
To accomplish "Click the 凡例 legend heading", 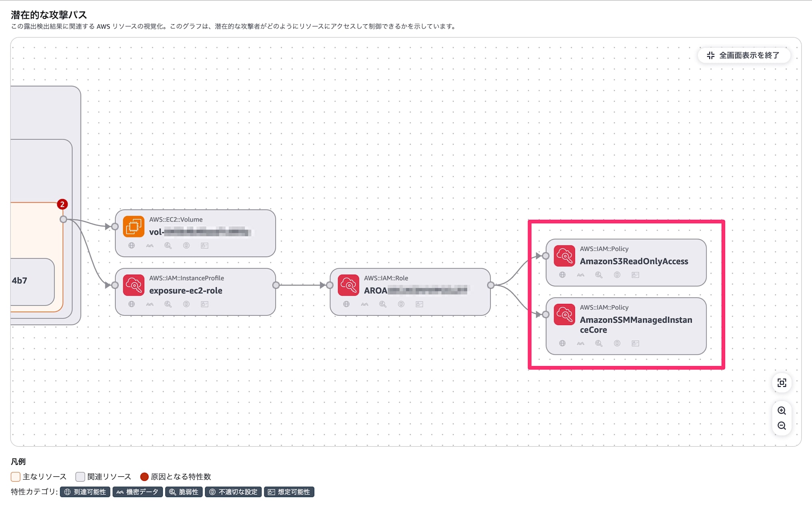I will point(18,461).
